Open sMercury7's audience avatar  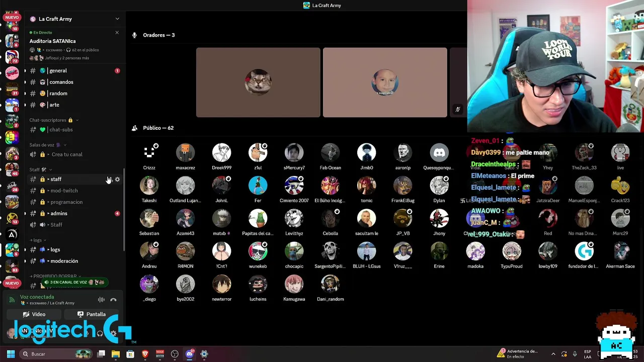(294, 153)
